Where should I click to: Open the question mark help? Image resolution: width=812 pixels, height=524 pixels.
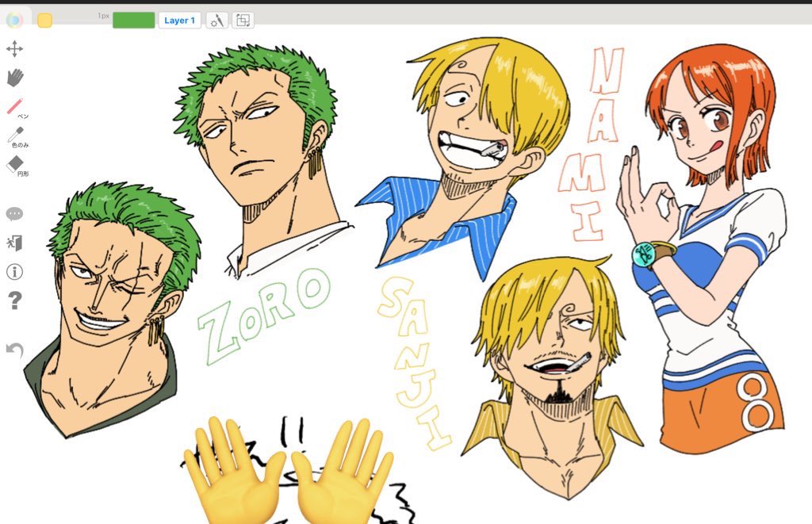[x=15, y=300]
